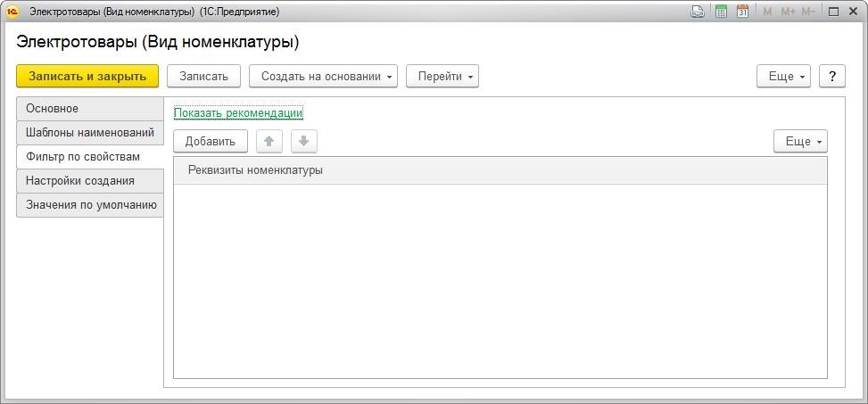Click the Записать и закрыть button

point(87,77)
